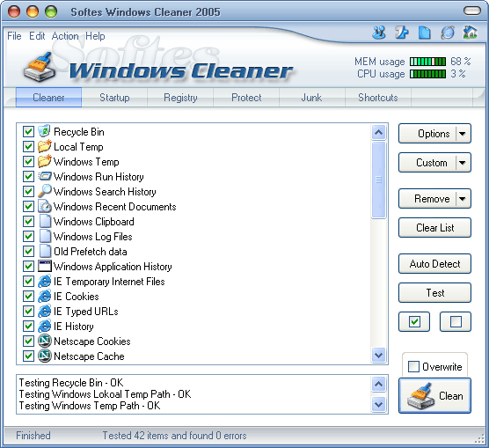Click the item list scrollbar thumb
Screen dimensions: 489x448
(378, 180)
